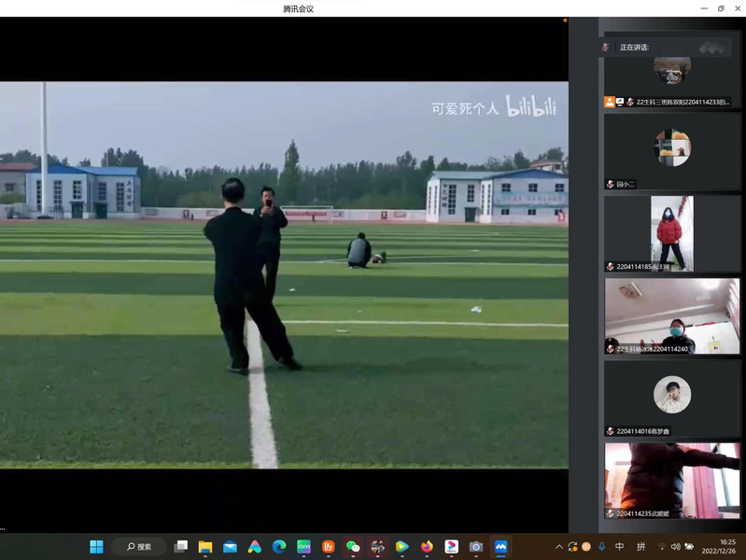This screenshot has width=746, height=560.
Task: Open Microsoft Edge from the taskbar
Action: coord(279,546)
